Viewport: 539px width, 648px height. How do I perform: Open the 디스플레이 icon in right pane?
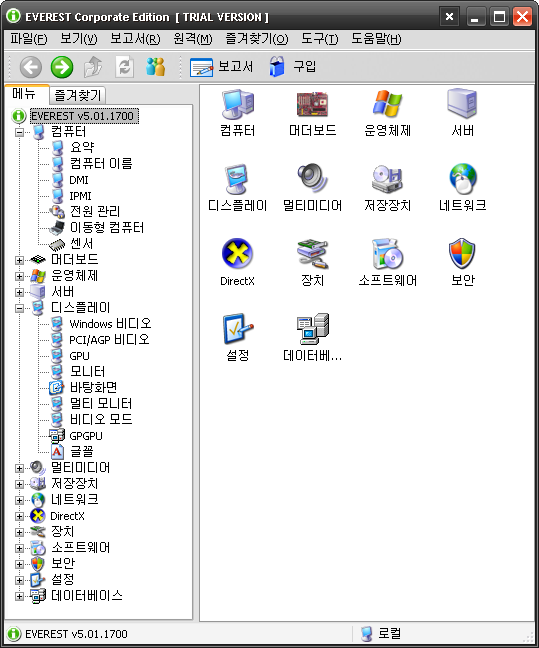coord(237,179)
